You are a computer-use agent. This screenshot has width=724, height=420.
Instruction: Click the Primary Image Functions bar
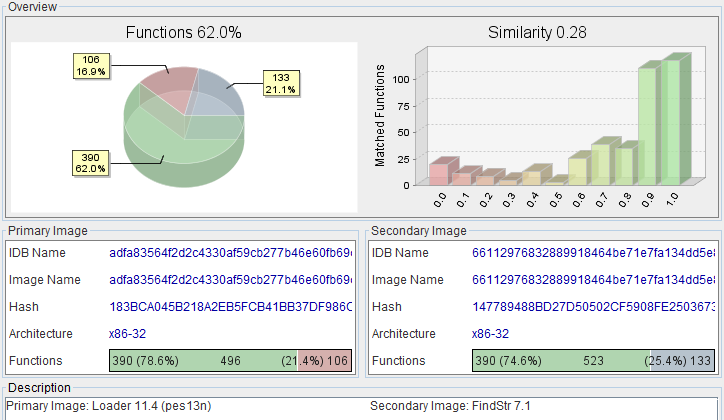230,361
